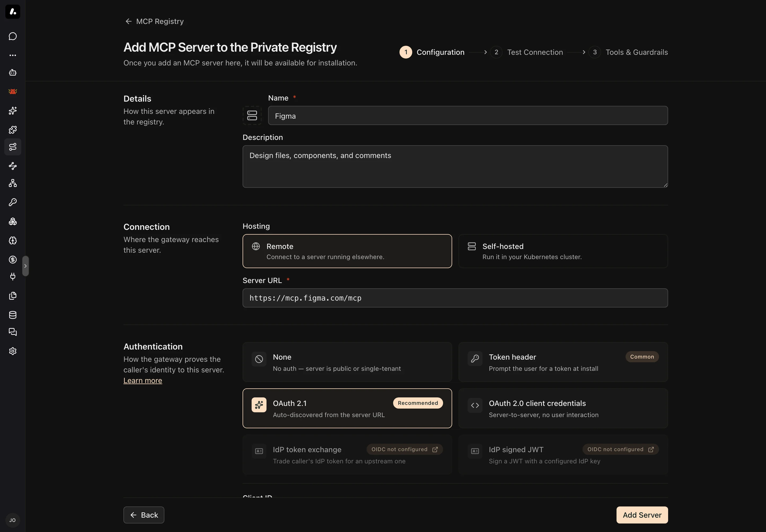The height and width of the screenshot is (532, 766).
Task: Click the three-dots more icon in sidebar
Action: point(13,55)
